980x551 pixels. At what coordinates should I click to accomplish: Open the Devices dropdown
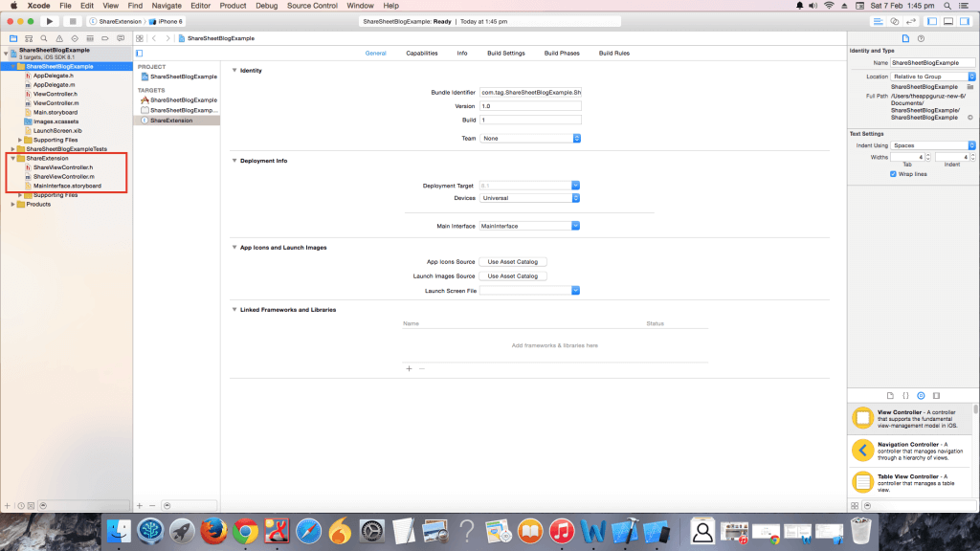(529, 198)
